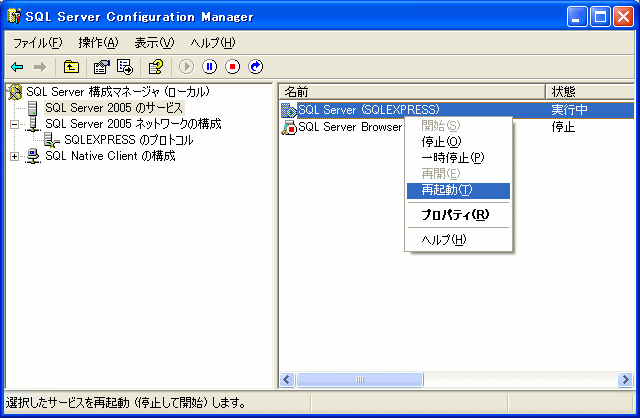Open the ファイル(F) menu

click(x=37, y=43)
